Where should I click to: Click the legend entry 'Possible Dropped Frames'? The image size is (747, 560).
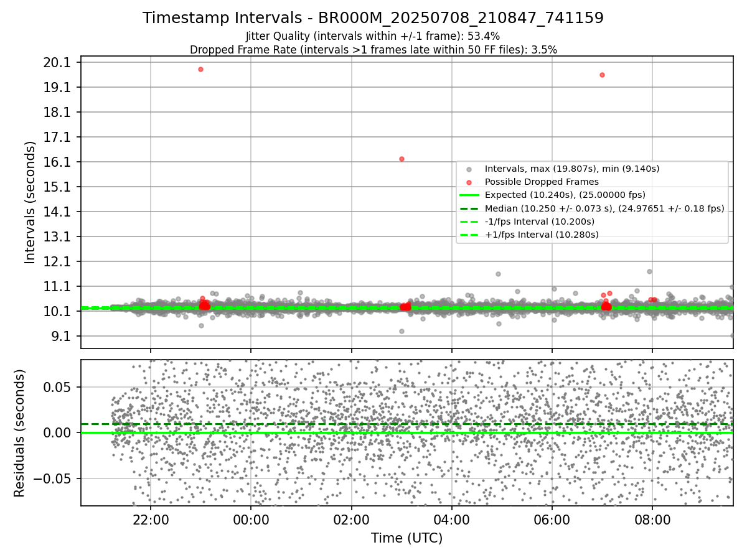tap(542, 182)
